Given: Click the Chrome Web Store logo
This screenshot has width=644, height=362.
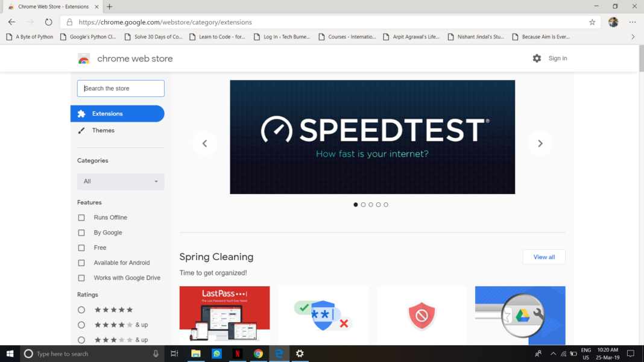Looking at the screenshot, I should click(x=84, y=58).
